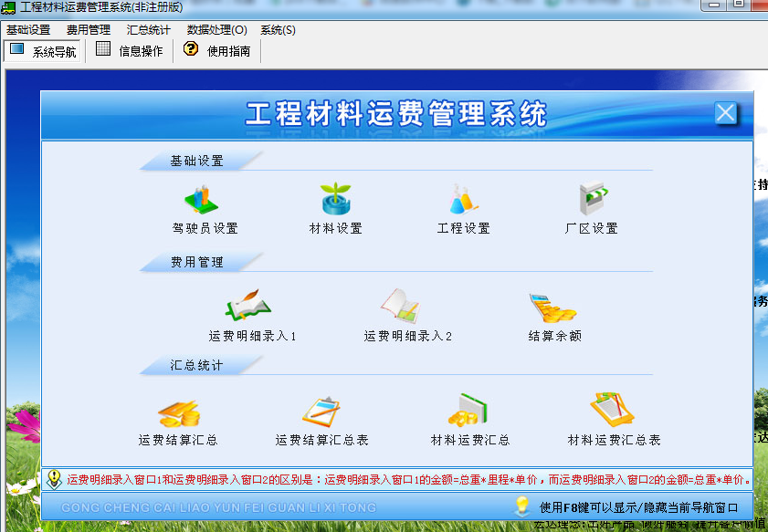Screen dimensions: 768x532
Task: Click the 工程设置 project settings icon
Action: click(463, 200)
